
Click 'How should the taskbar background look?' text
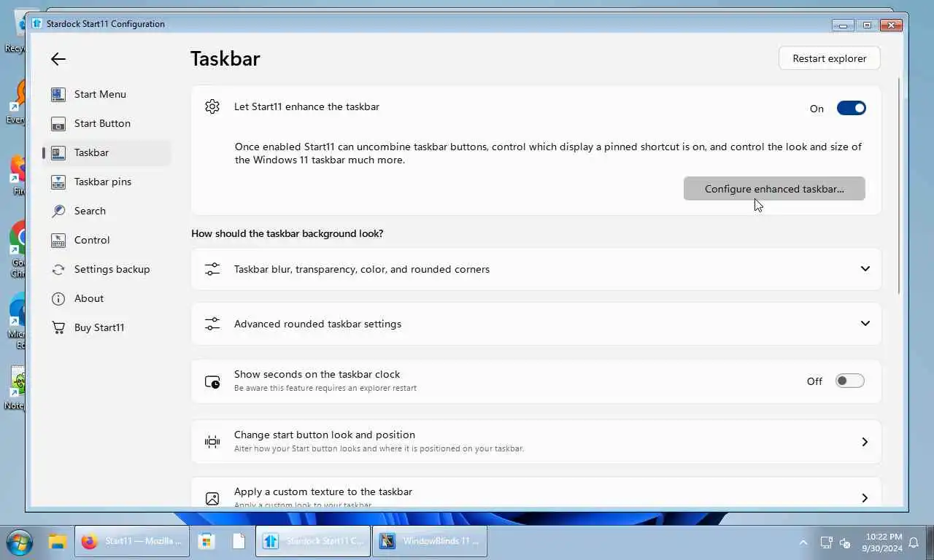tap(287, 233)
